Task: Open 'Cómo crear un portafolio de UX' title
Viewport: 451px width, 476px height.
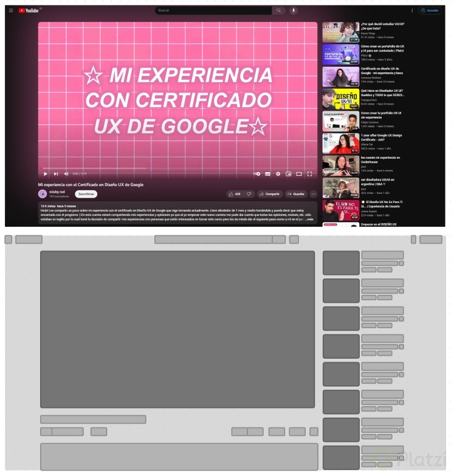Action: point(382,49)
